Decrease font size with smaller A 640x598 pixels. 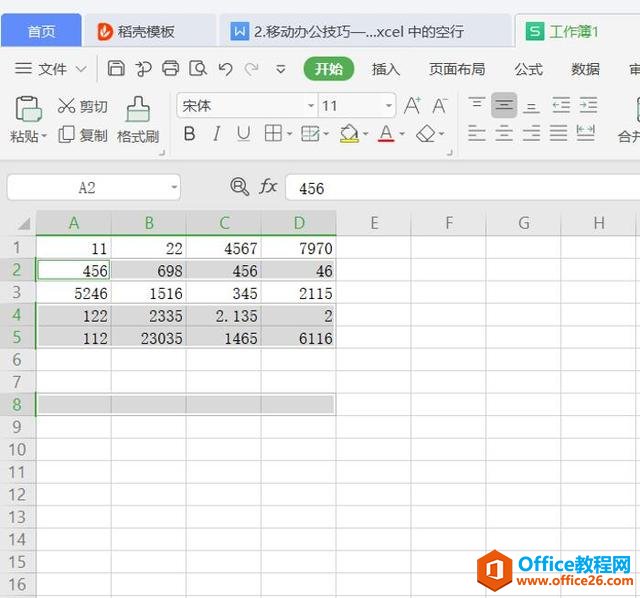pos(440,106)
